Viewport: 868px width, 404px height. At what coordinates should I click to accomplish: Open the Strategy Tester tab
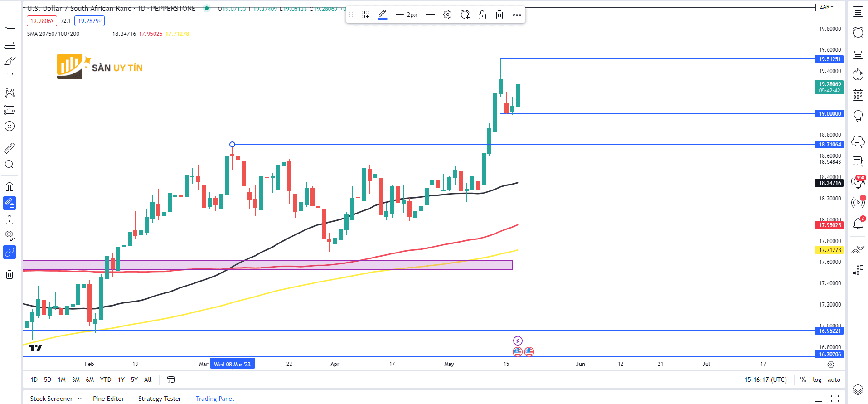(x=160, y=399)
